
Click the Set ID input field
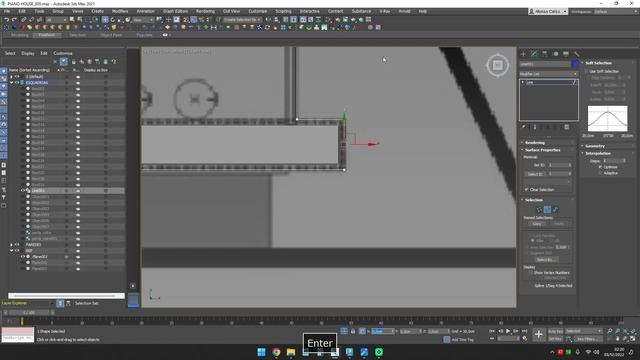(x=559, y=165)
